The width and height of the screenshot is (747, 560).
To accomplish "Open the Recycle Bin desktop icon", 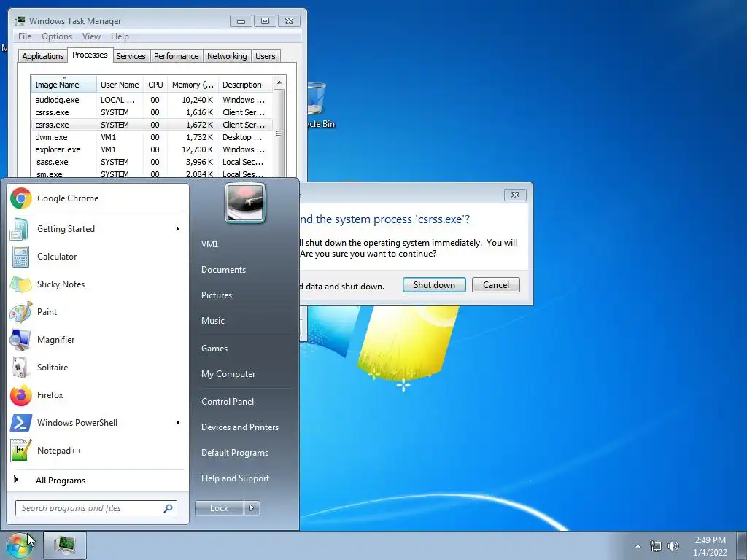I will coord(317,106).
